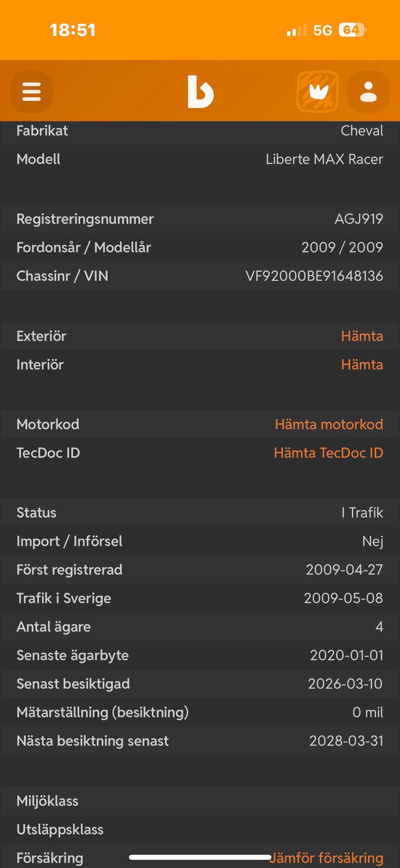This screenshot has height=868, width=400.
Task: Tap the Antal ägare row
Action: [200, 627]
